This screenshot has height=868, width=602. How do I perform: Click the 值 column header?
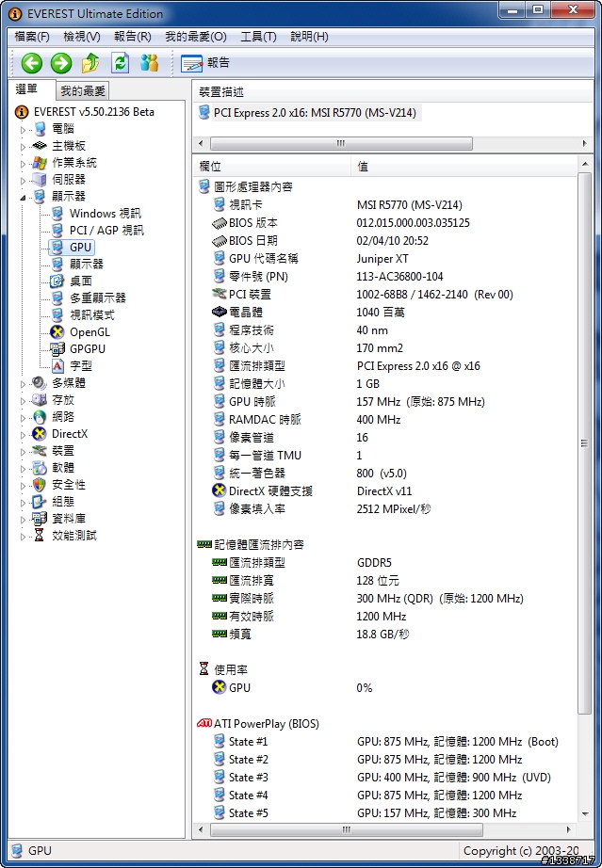(x=464, y=166)
